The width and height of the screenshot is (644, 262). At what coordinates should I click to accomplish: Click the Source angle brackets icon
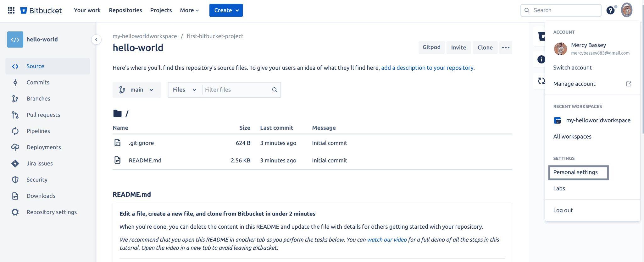(15, 66)
